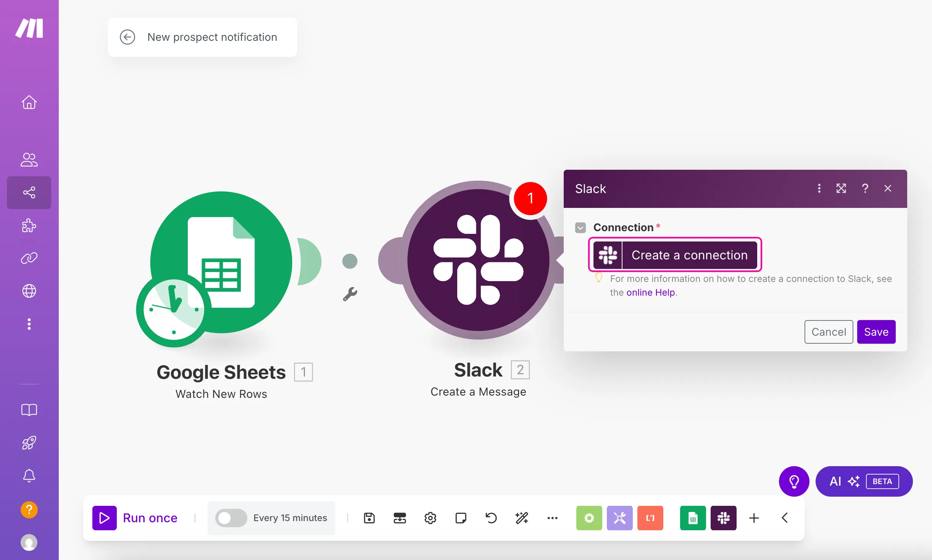Click the Every 15 minutes schedule text
The width and height of the screenshot is (932, 560).
[x=290, y=518]
